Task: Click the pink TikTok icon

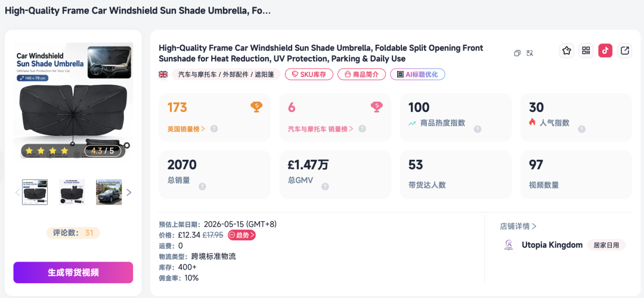Action: (x=605, y=51)
